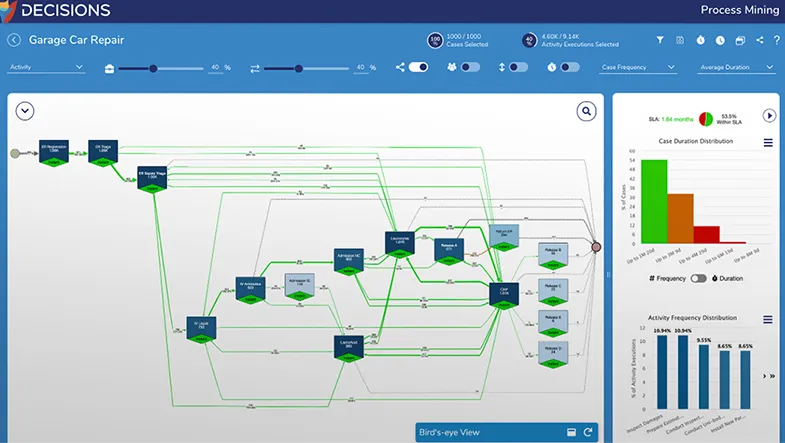This screenshot has height=443, width=785.
Task: Minimize the Bird's-eye View panel
Action: (x=571, y=432)
